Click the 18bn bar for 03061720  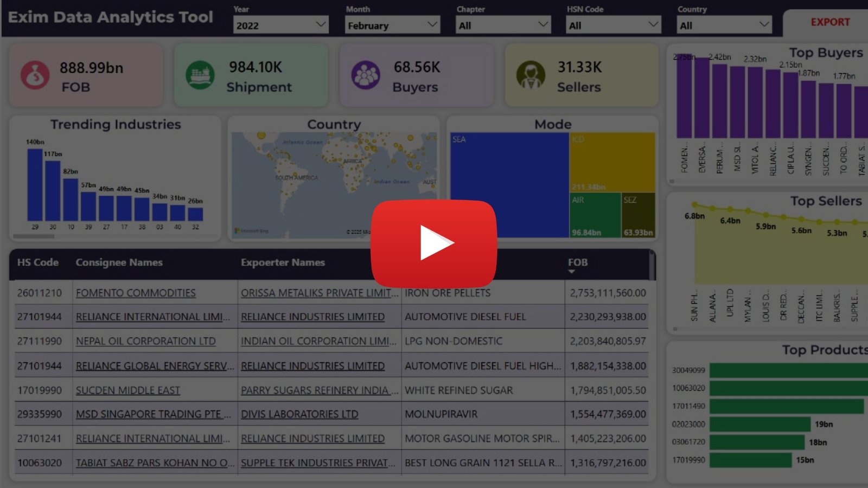click(x=757, y=442)
